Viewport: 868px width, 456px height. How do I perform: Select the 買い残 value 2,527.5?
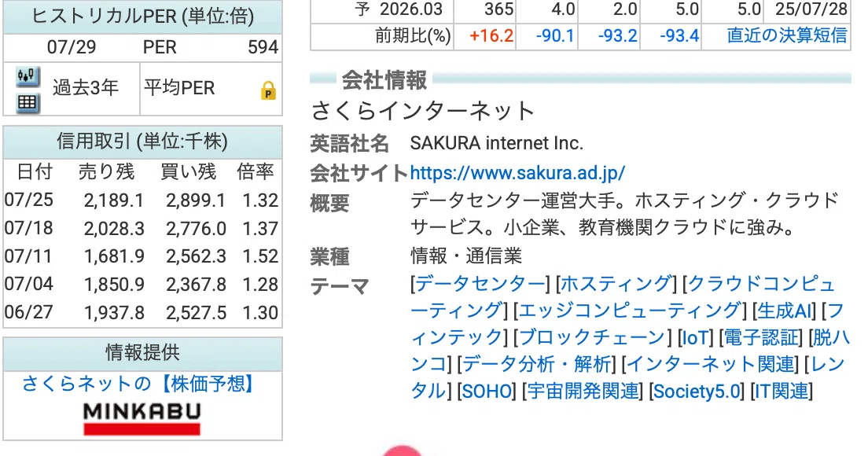(196, 313)
